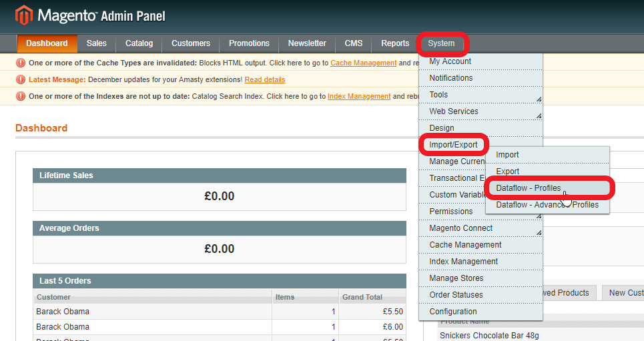Open Index Management from System menu

pyautogui.click(x=480, y=262)
